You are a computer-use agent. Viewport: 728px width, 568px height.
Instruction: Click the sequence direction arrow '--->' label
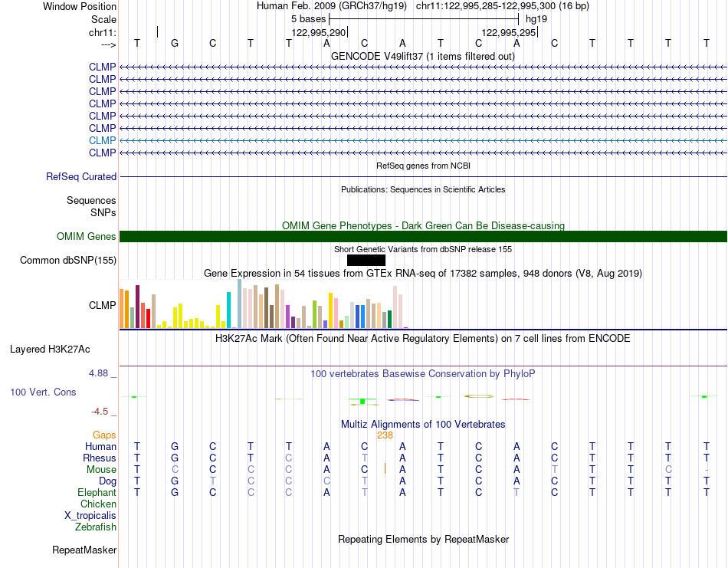pos(108,44)
